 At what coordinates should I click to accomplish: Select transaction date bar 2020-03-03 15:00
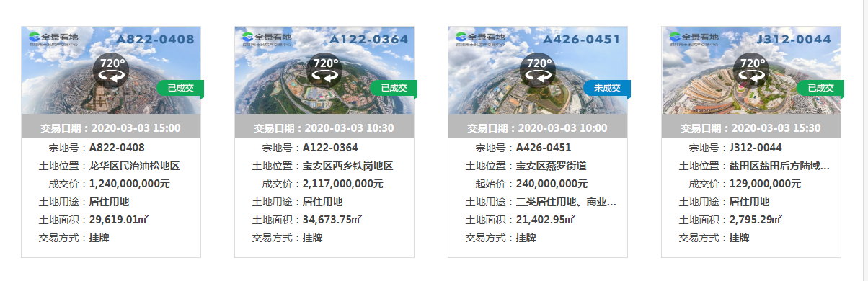click(x=111, y=128)
